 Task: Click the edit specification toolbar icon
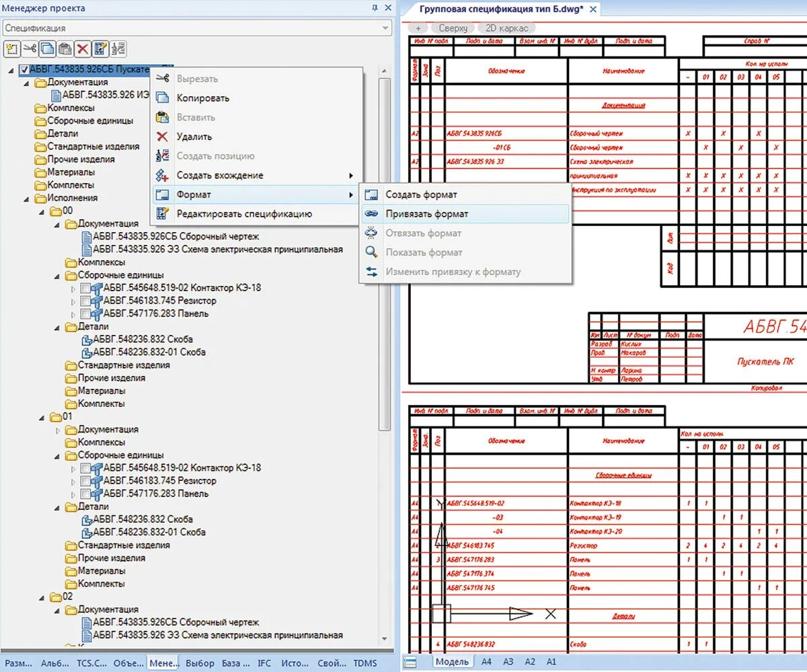click(x=101, y=48)
